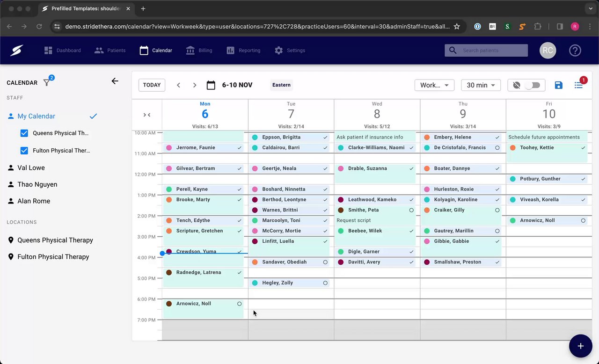Screen dimensions: 599x364
Task: Open the Work week view dropdown
Action: pos(434,85)
